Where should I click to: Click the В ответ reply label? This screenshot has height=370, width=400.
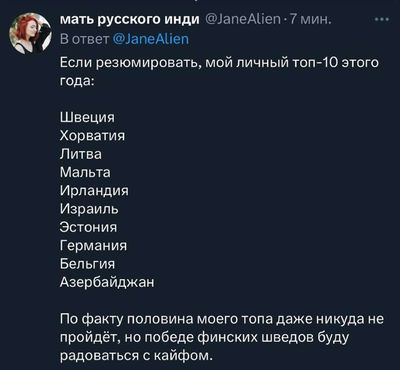click(85, 39)
